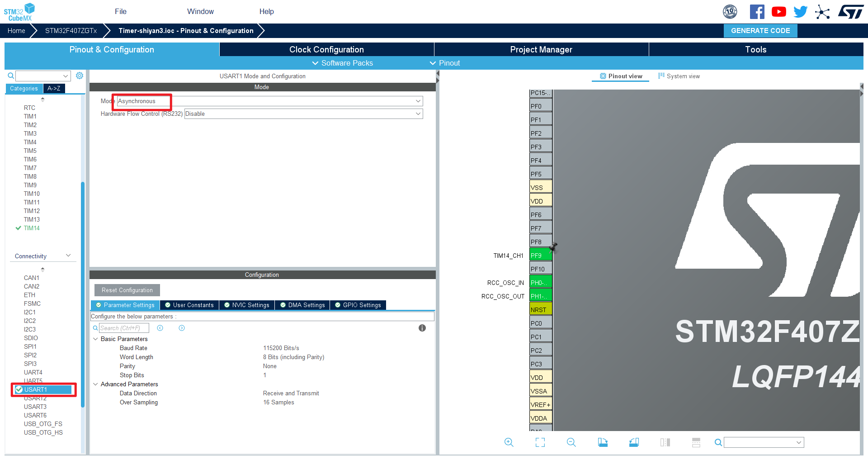Click the GENERATE CODE button
Screen dimensions: 868x460
[760, 30]
